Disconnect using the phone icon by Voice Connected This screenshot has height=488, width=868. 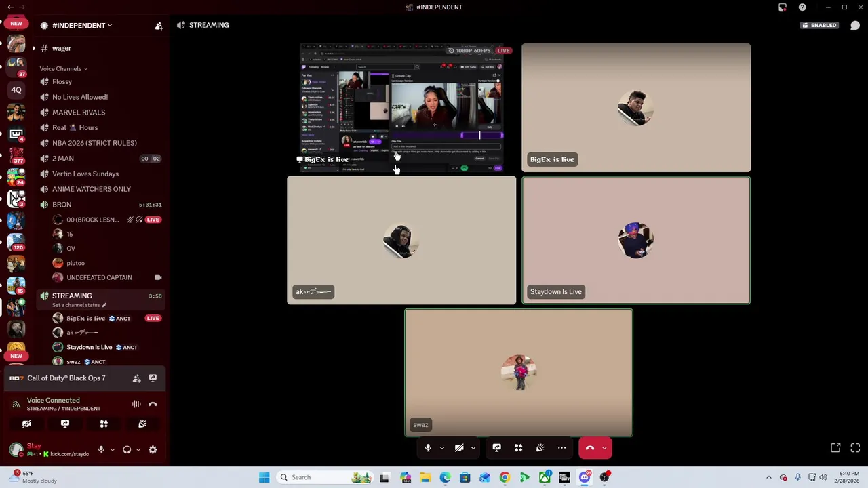(153, 404)
